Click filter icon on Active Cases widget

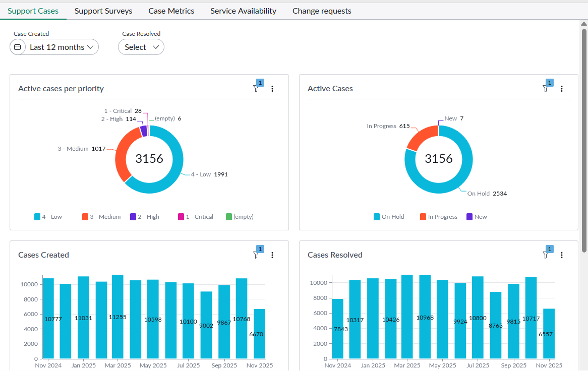[x=545, y=89]
